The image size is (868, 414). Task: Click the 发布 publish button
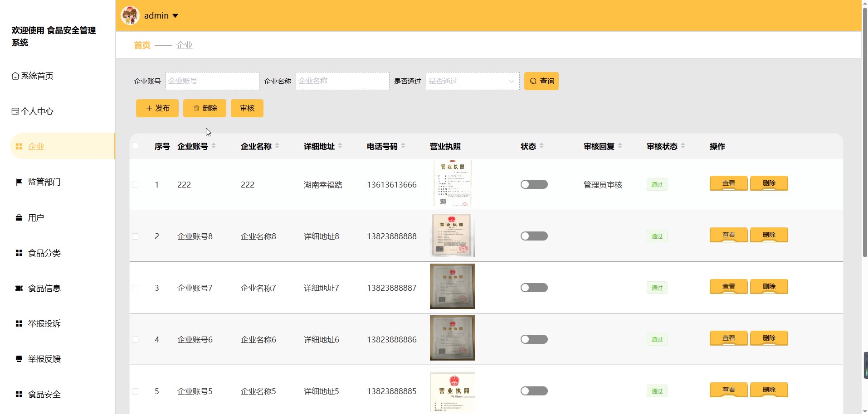coord(157,108)
